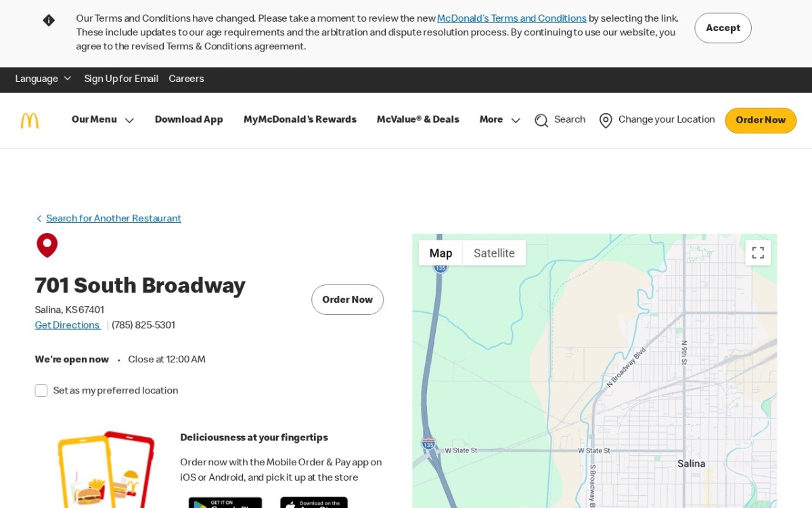812x508 pixels.
Task: Expand the Our Menu dropdown
Action: 103,120
